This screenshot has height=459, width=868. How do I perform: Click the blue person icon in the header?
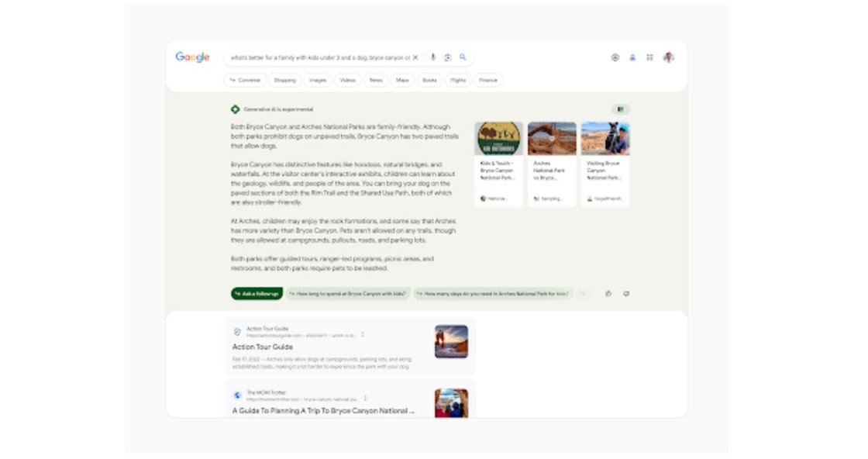click(632, 57)
